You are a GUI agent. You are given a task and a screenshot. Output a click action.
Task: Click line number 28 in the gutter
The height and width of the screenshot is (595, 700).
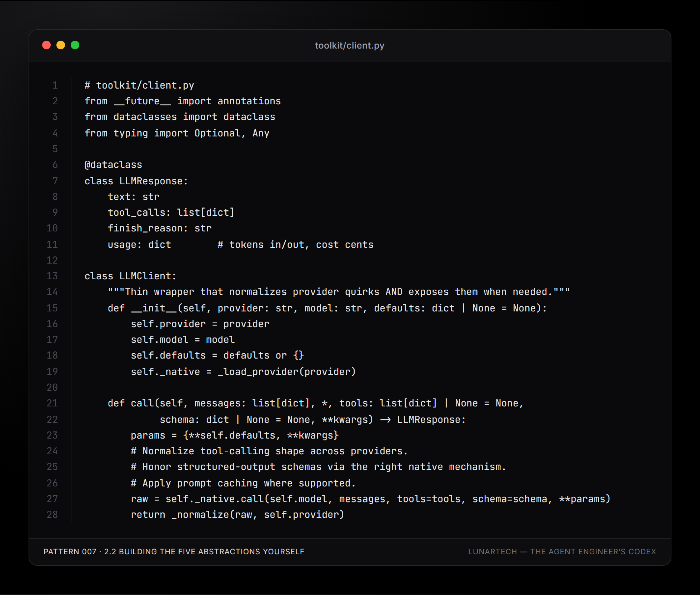click(x=52, y=515)
